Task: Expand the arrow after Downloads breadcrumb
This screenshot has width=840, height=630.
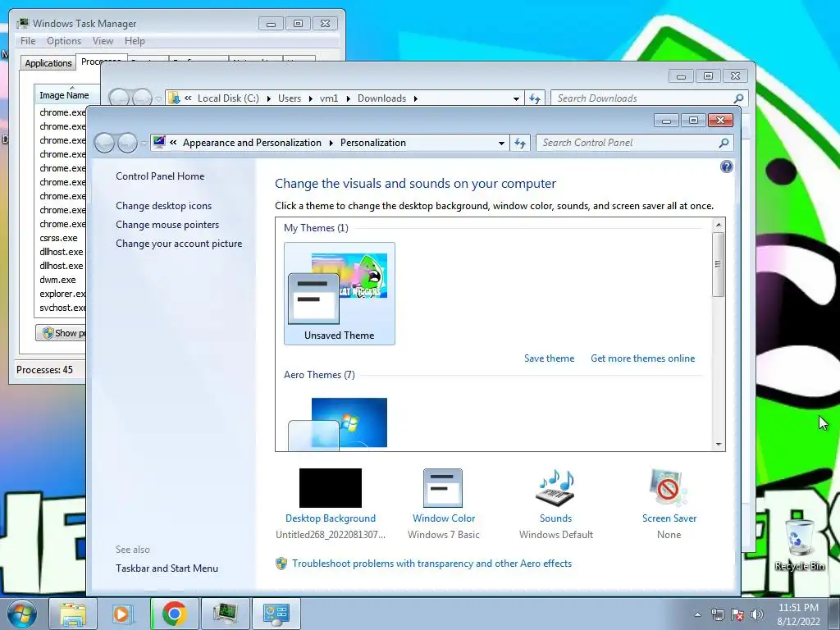Action: 415,98
